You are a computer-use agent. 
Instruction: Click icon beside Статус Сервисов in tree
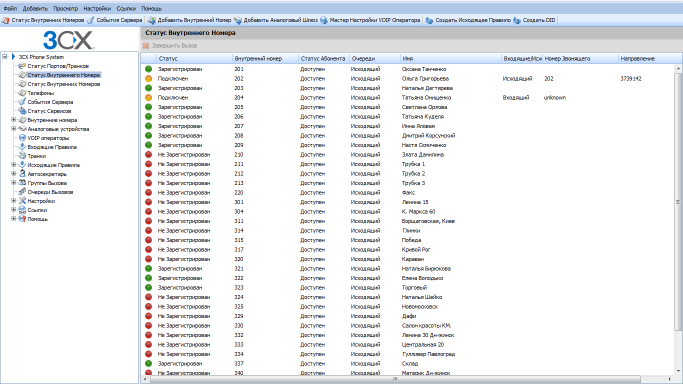[x=22, y=111]
